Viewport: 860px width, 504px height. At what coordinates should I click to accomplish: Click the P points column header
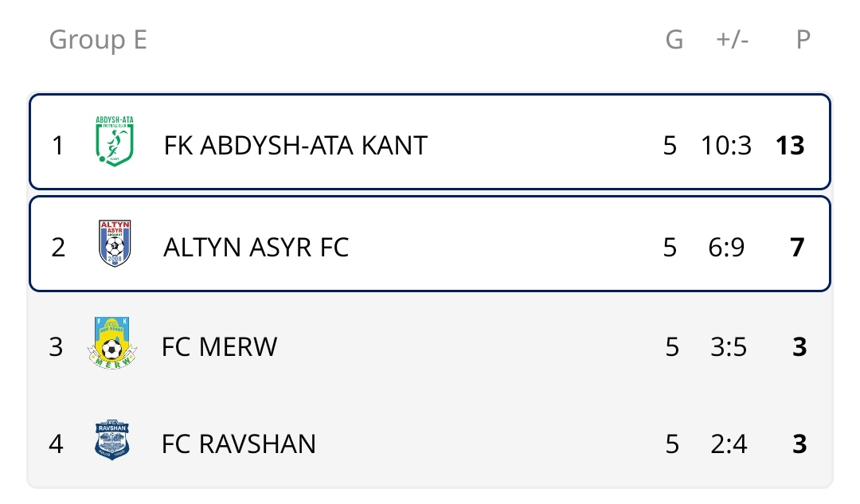(803, 40)
